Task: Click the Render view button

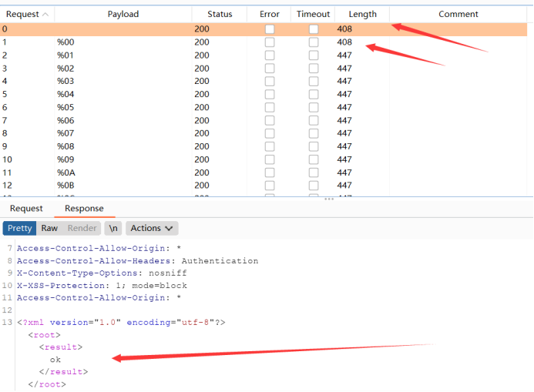Action: point(82,228)
